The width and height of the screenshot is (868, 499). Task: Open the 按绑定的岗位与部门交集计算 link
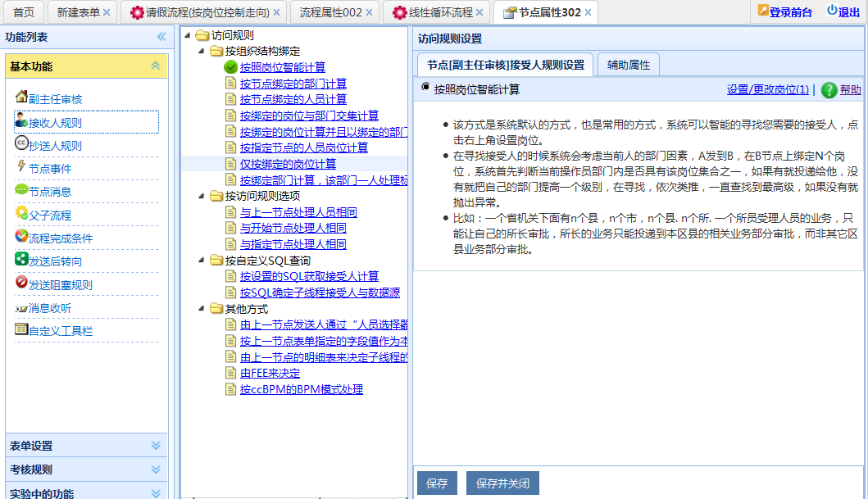309,115
